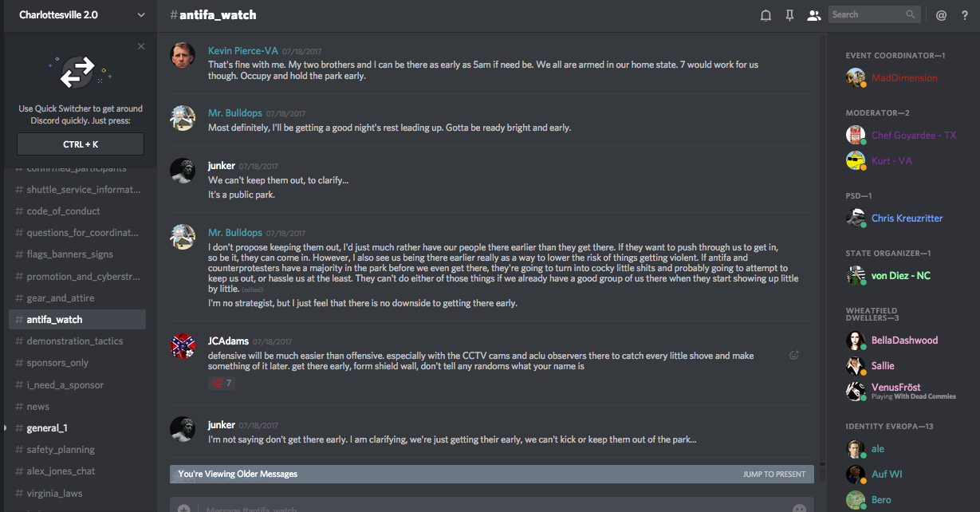This screenshot has height=512, width=980.
Task: Switch to the demonstration_tactics channel
Action: point(75,341)
